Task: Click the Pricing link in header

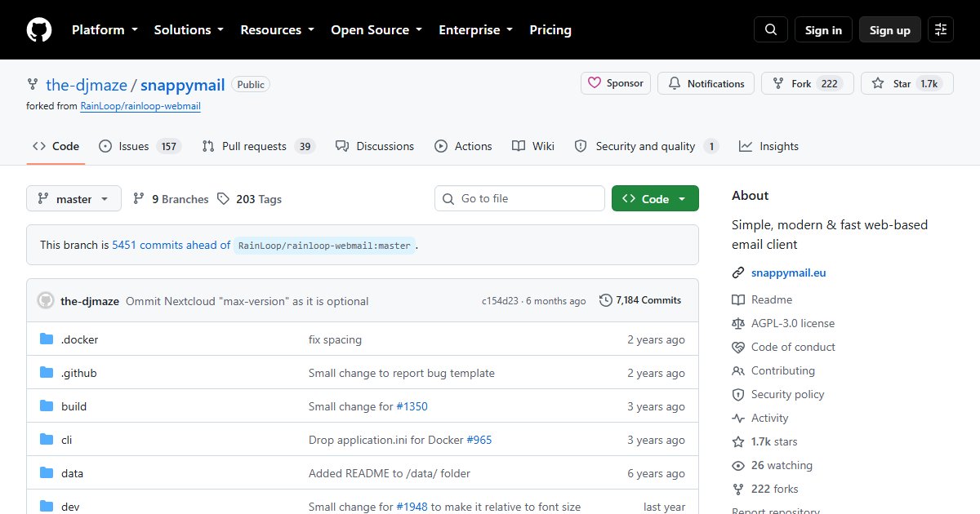Action: pyautogui.click(x=550, y=30)
